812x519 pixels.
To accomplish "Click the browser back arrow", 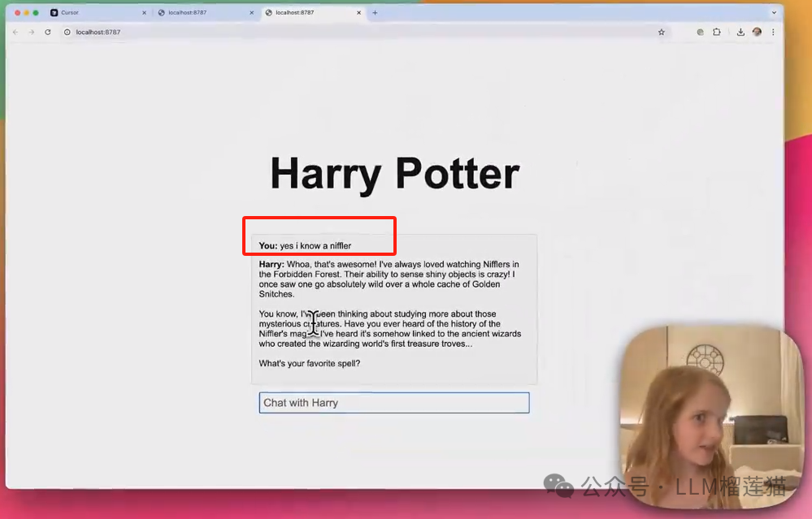I will coord(15,32).
